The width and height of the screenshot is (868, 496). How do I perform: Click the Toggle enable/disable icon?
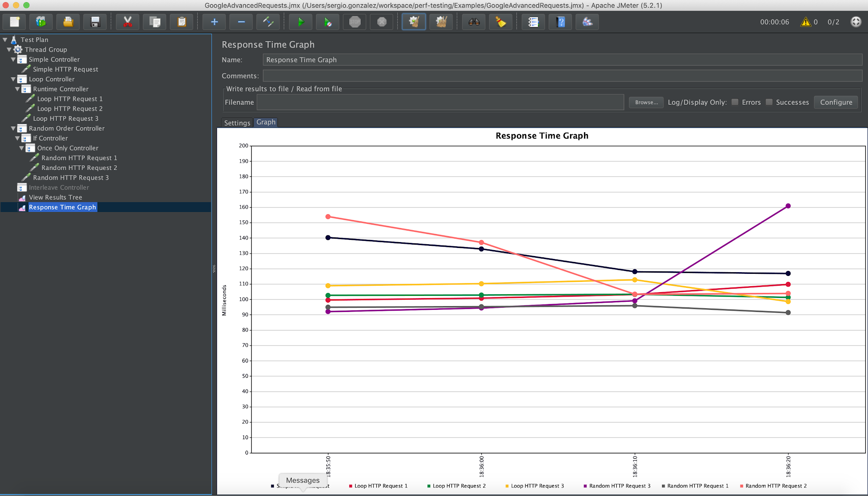[x=268, y=22]
